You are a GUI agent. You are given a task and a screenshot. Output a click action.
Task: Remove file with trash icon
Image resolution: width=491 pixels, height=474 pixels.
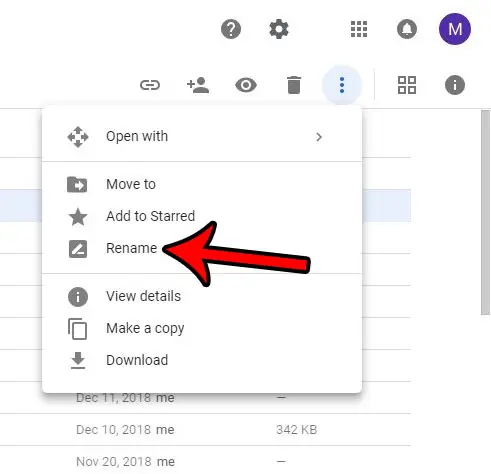[294, 85]
